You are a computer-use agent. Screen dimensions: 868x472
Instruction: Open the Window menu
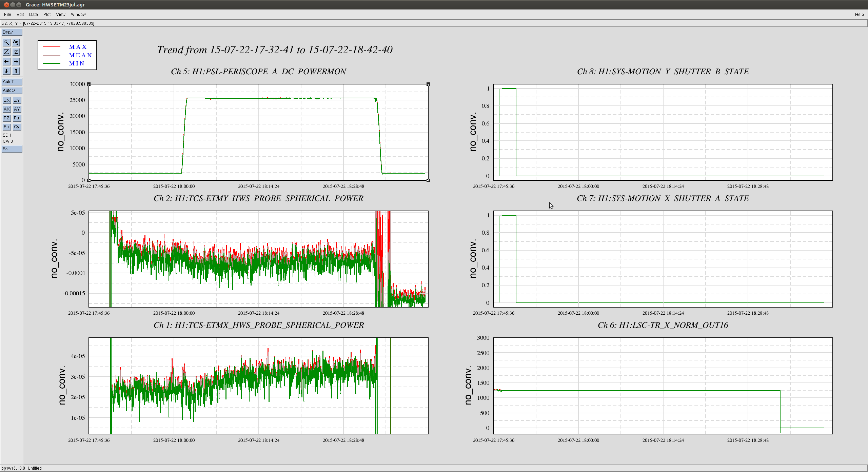78,15
